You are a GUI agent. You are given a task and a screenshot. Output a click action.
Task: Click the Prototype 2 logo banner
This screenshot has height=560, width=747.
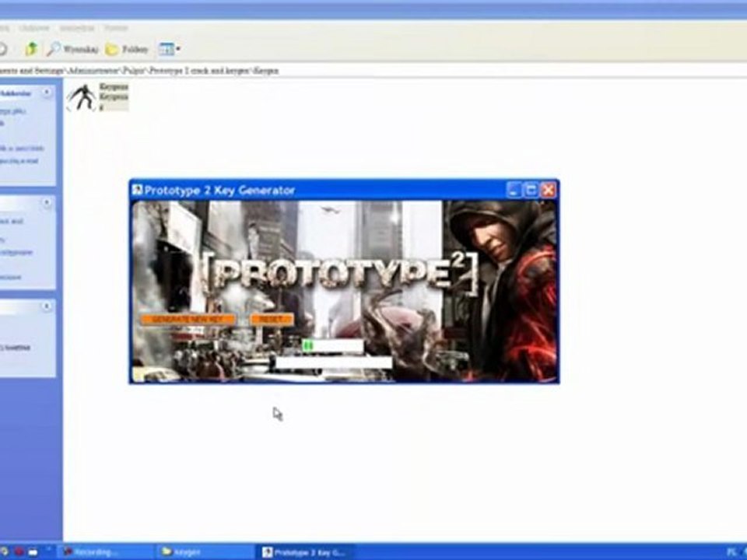tap(341, 274)
